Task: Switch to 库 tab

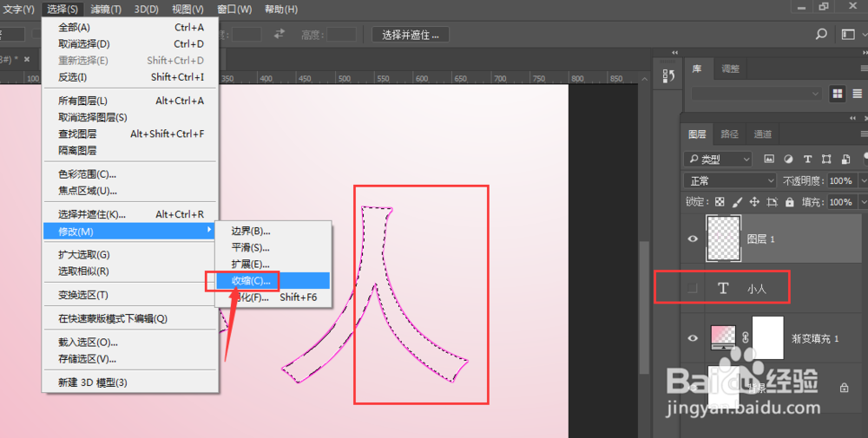Action: click(697, 69)
